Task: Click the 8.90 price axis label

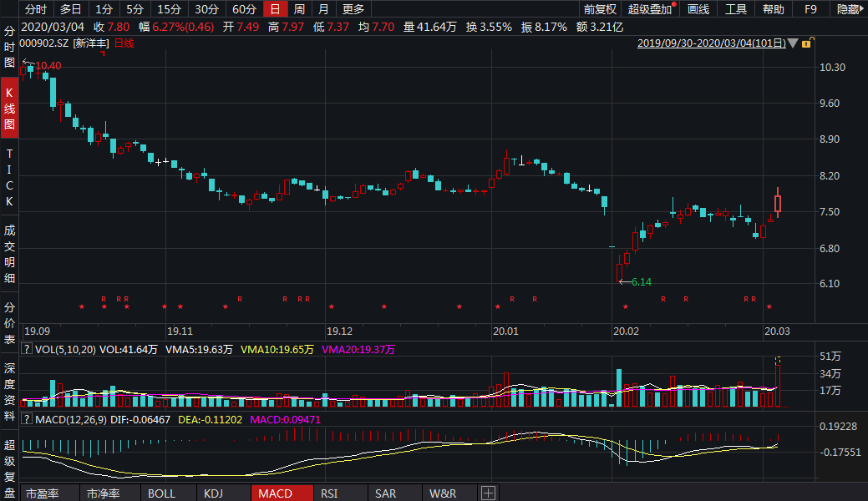Action: (830, 139)
